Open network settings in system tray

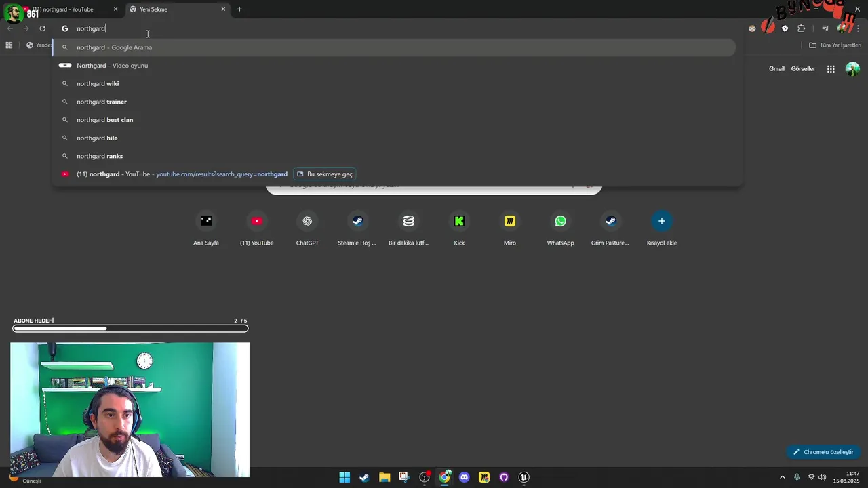[811, 477]
